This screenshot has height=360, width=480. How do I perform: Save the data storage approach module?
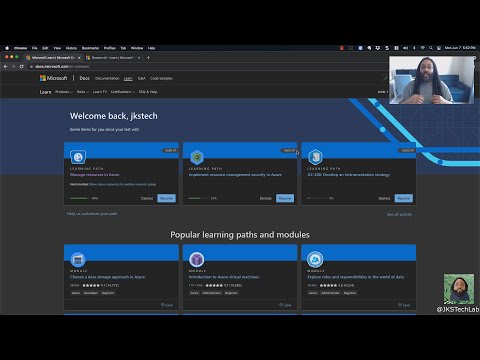coord(167,305)
